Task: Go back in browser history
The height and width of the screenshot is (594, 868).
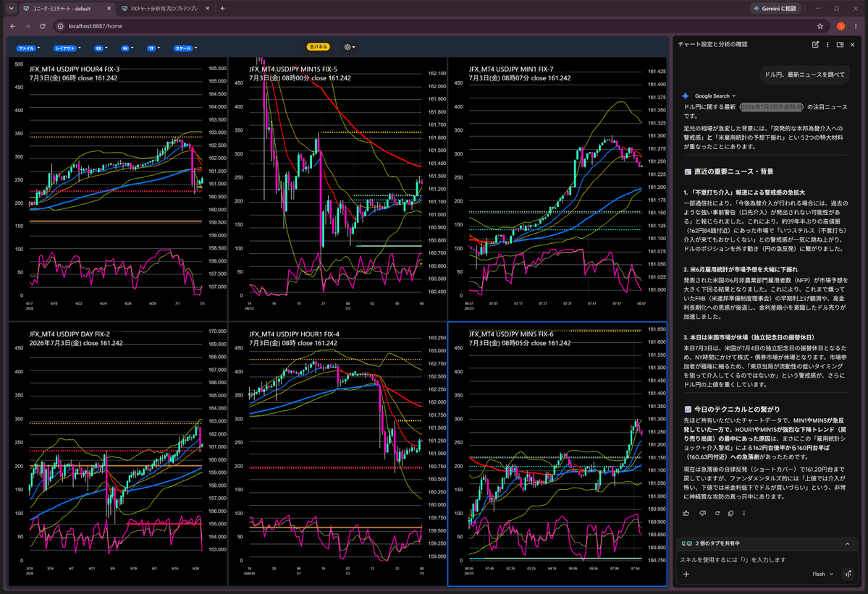Action: pos(13,26)
